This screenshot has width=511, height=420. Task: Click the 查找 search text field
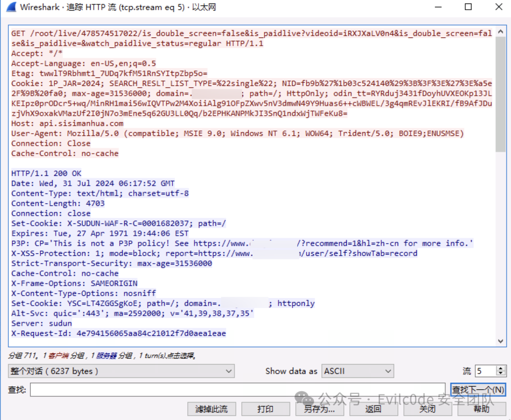click(238, 390)
